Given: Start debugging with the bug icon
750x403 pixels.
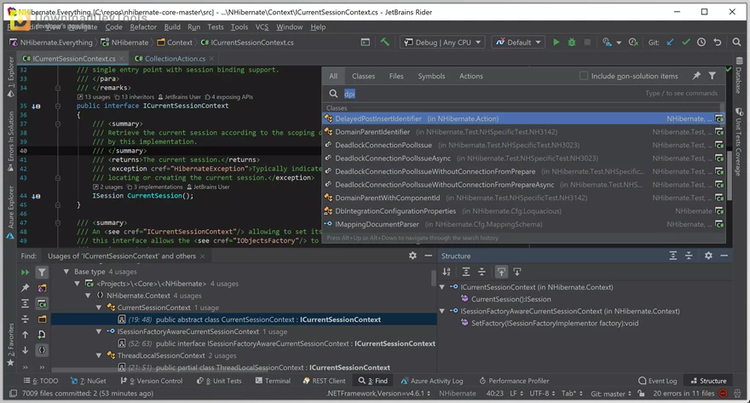Looking at the screenshot, I should click(x=572, y=42).
